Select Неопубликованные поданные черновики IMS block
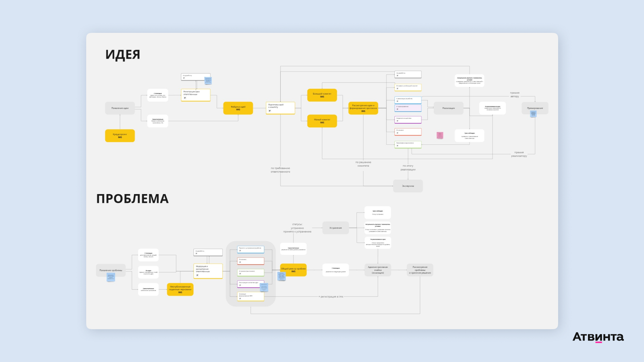This screenshot has width=644, height=362. coord(180,290)
